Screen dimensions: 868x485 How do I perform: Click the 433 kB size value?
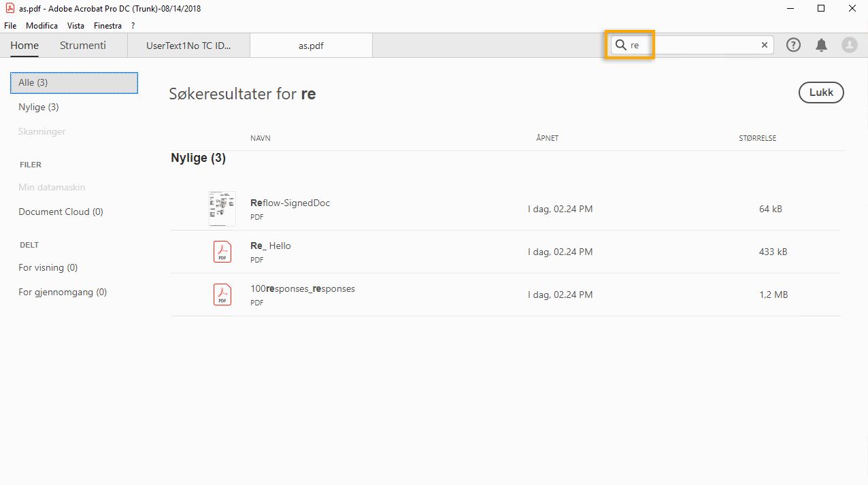[x=773, y=252]
